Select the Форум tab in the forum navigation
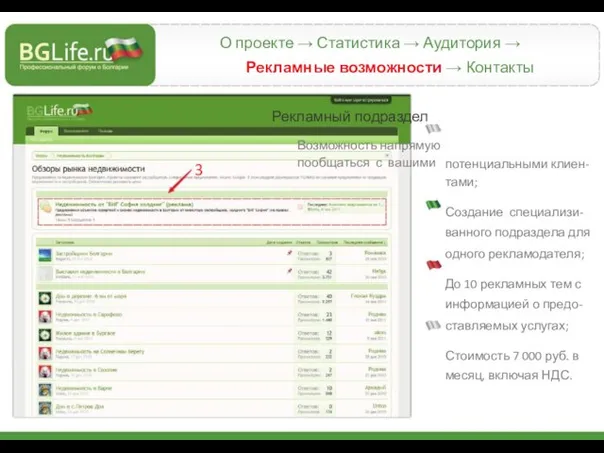Viewport: 604px width, 453px height. click(x=46, y=131)
